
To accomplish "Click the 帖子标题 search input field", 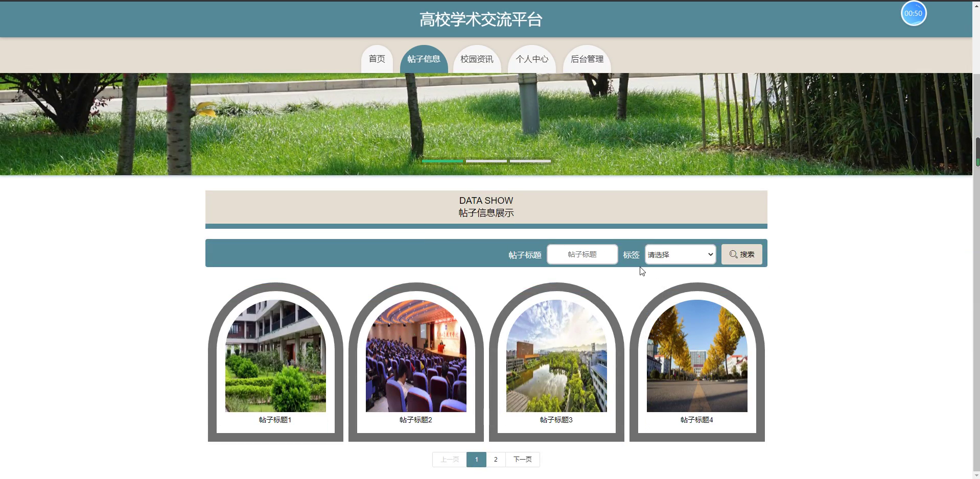I will click(x=582, y=254).
